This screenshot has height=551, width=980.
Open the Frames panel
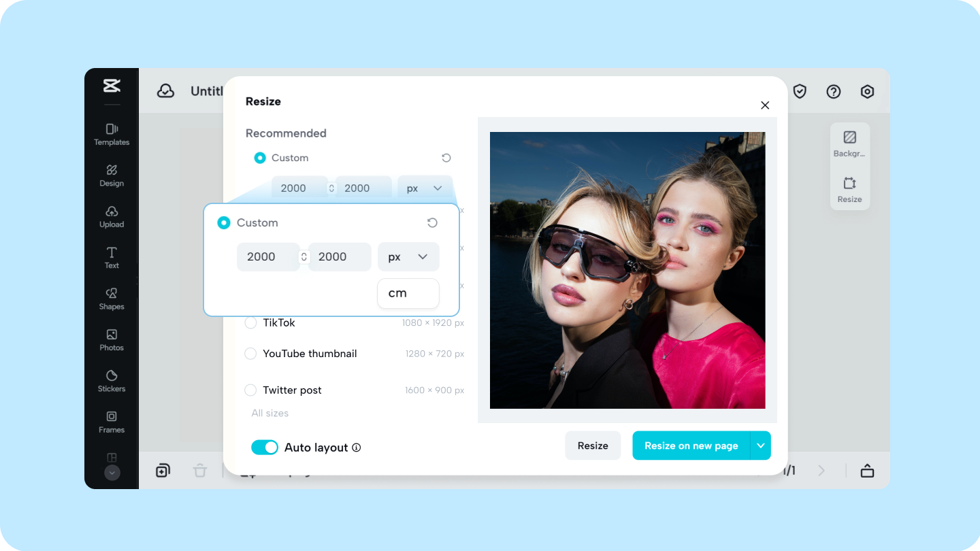[112, 422]
